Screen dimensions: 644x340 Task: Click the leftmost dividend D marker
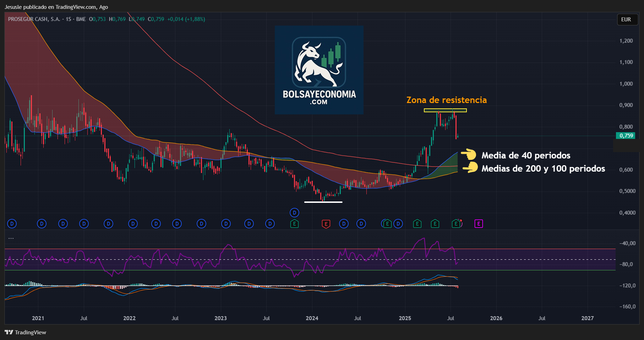point(12,224)
